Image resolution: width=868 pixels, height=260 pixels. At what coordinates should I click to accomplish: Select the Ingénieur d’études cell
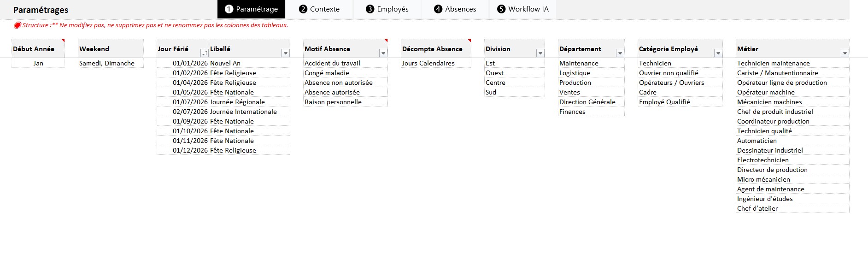pyautogui.click(x=792, y=199)
